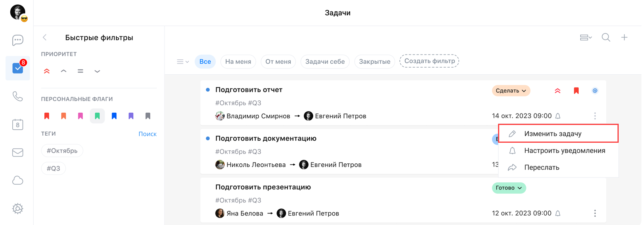The width and height of the screenshot is (644, 225).
Task: Open the list view mode dropdown
Action: [x=585, y=38]
